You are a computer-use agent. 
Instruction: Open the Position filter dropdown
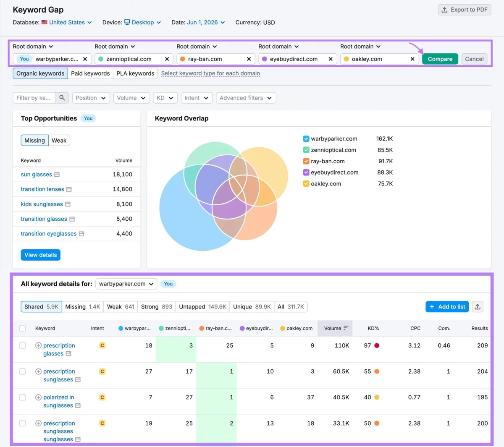(91, 98)
